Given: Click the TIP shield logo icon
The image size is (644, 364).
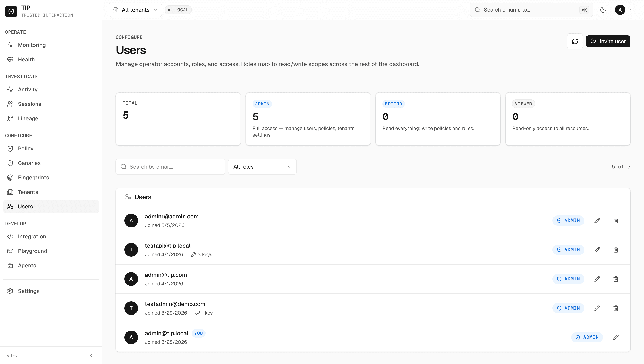Looking at the screenshot, I should pyautogui.click(x=11, y=11).
